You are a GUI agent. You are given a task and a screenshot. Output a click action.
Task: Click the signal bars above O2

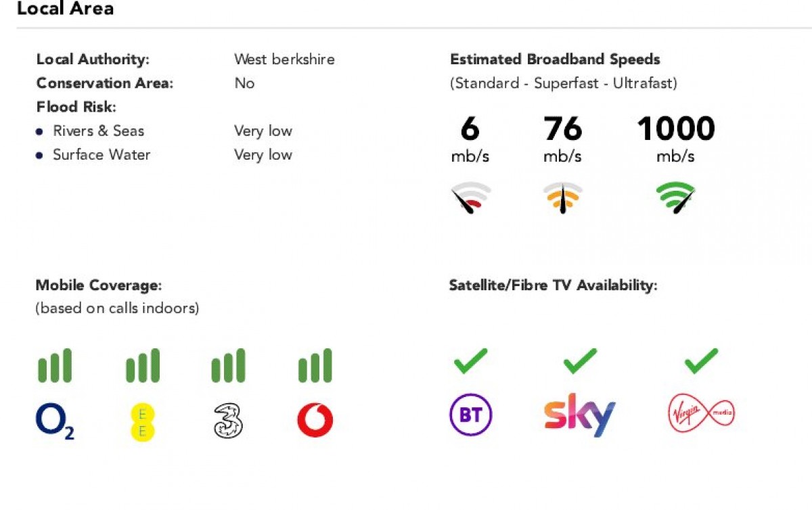click(55, 367)
